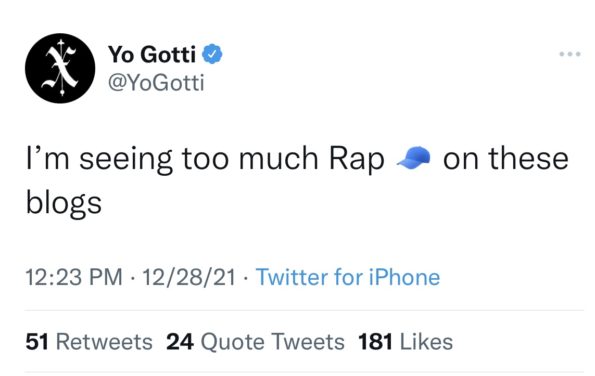Click the "on these" text after emoji

[x=506, y=158]
